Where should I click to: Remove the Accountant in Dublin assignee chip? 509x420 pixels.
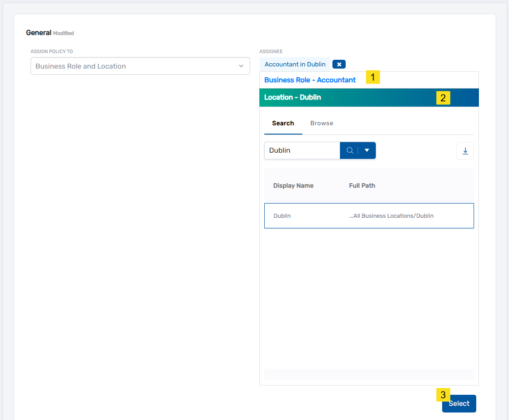(339, 64)
